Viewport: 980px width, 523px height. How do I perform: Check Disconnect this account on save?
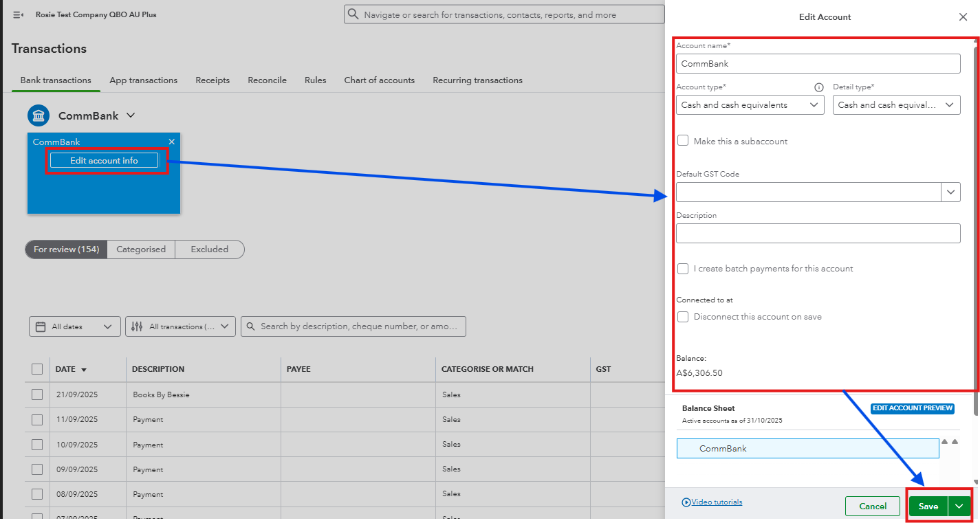[683, 317]
